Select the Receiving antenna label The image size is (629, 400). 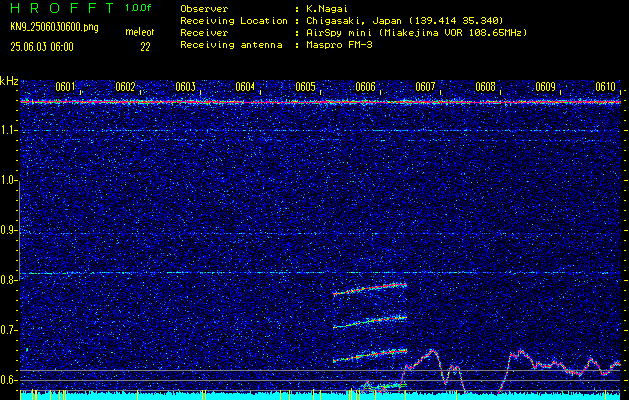[x=231, y=45]
